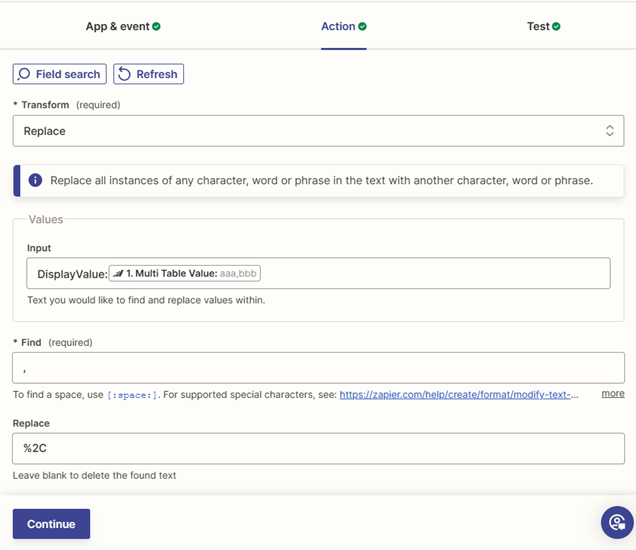636x550 pixels.
Task: Click the circular arrow Refresh icon
Action: click(124, 74)
